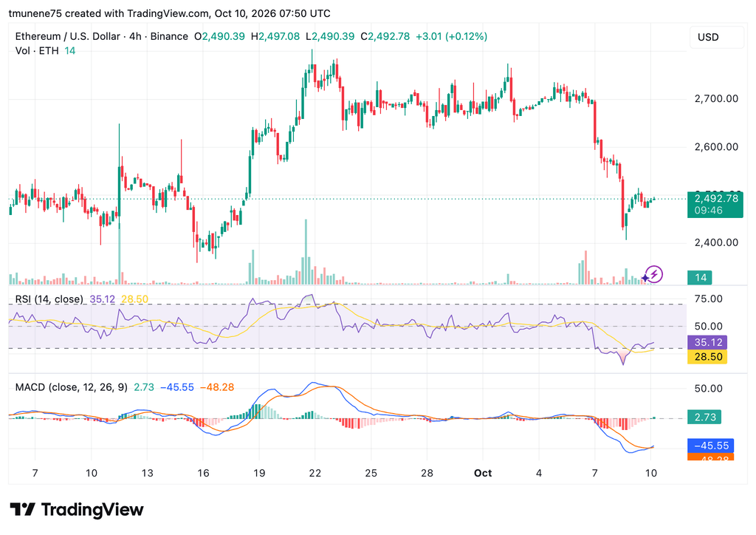This screenshot has width=756, height=535.
Task: Click the green volume value label 14
Action: (700, 277)
